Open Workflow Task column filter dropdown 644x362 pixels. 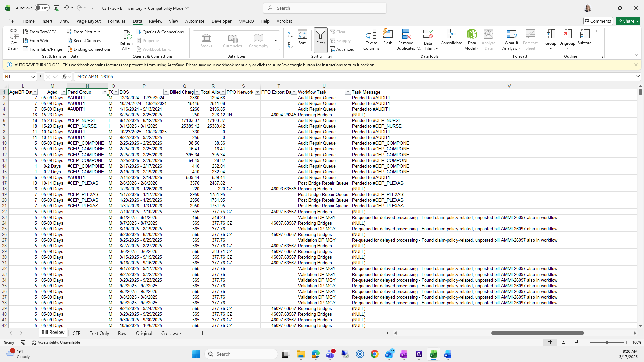point(347,92)
